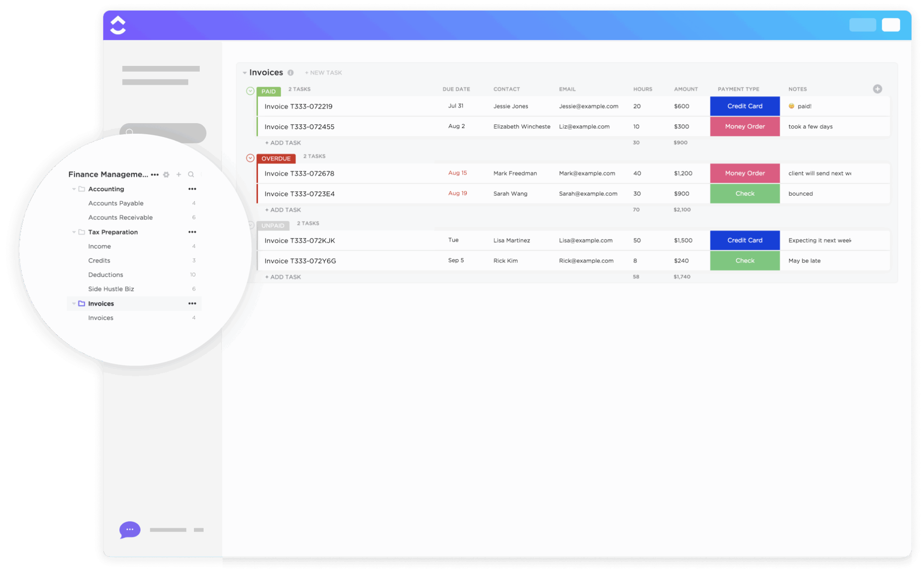Open the purple chat bubble icon

coord(129,530)
